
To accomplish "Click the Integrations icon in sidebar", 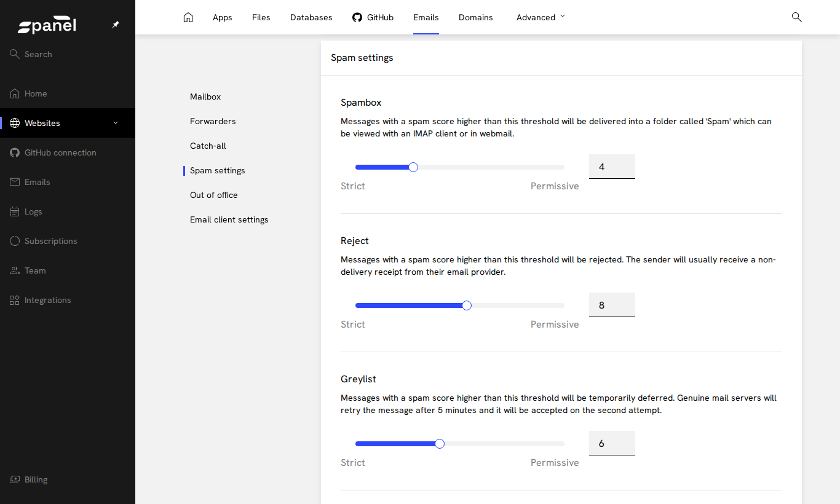I will (15, 300).
